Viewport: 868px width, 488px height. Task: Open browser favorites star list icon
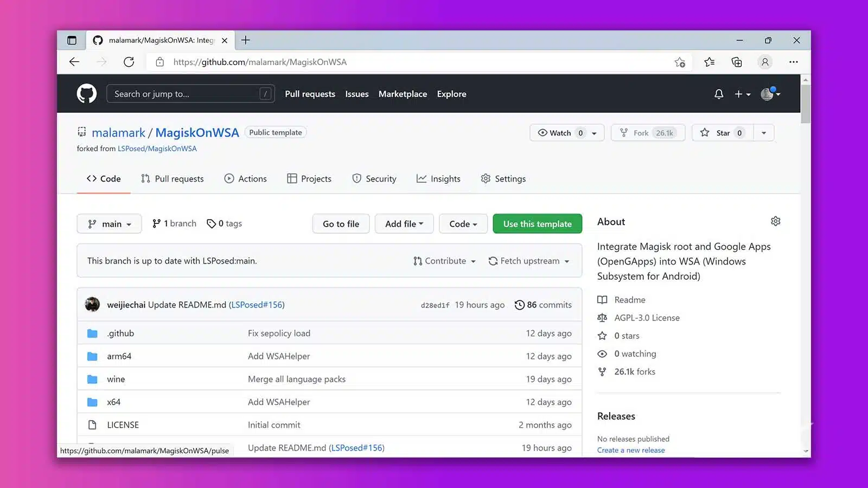pyautogui.click(x=709, y=62)
